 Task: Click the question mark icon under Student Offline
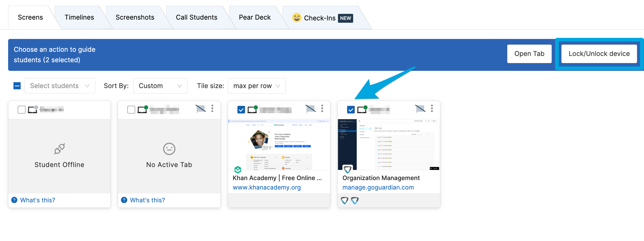(x=14, y=200)
